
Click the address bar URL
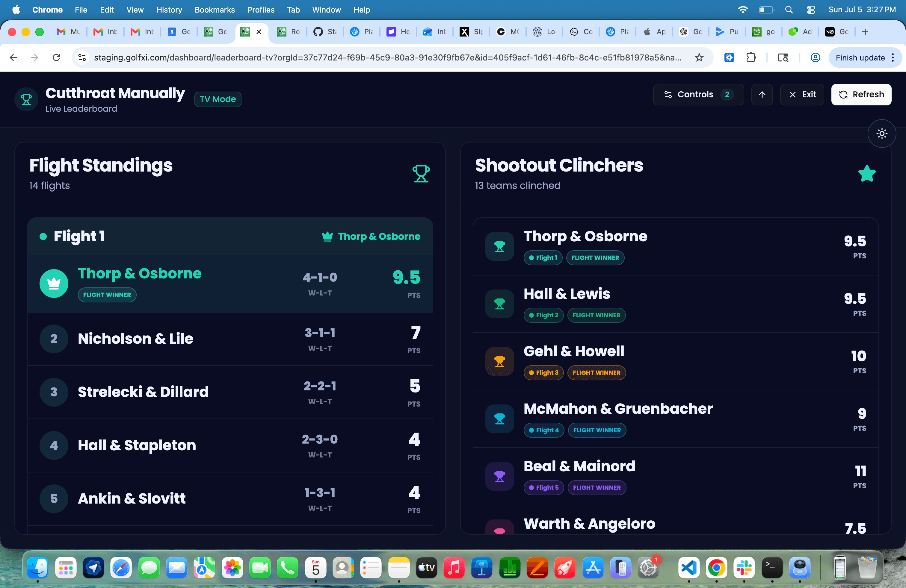point(387,57)
